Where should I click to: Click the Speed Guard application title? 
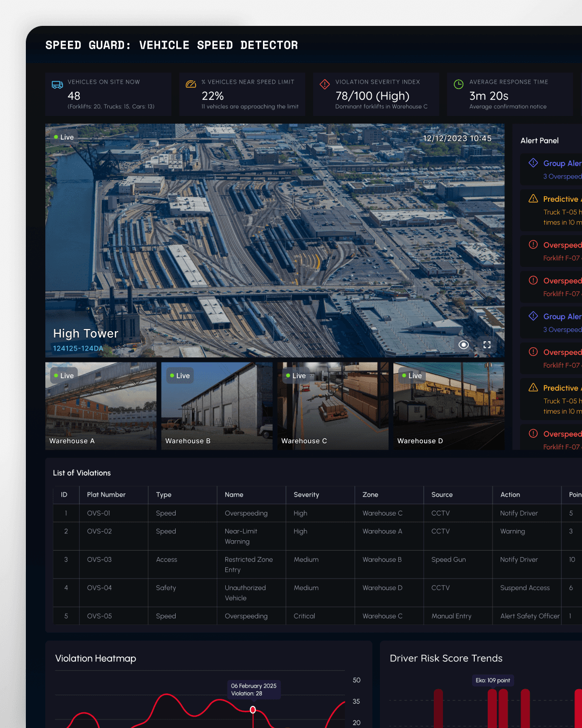171,45
